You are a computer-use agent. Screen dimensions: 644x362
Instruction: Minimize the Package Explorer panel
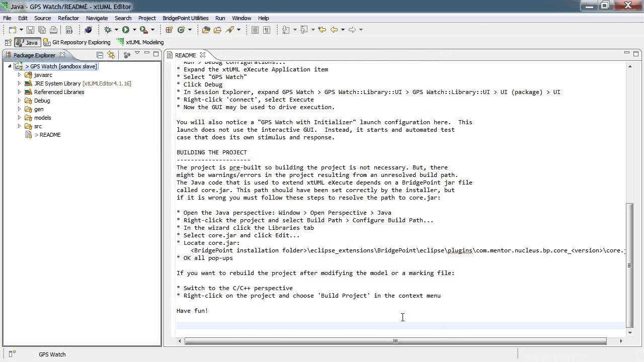(x=147, y=53)
